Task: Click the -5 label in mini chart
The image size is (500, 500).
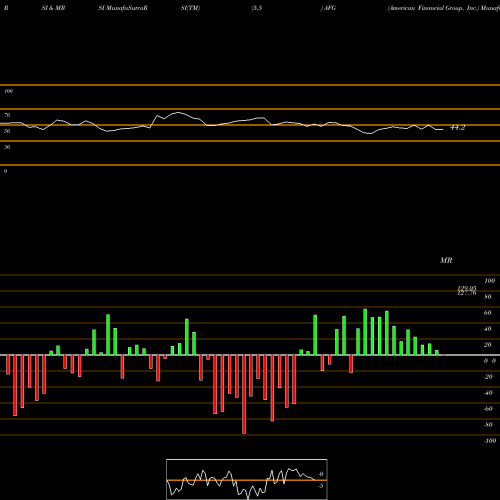Action: point(321,486)
